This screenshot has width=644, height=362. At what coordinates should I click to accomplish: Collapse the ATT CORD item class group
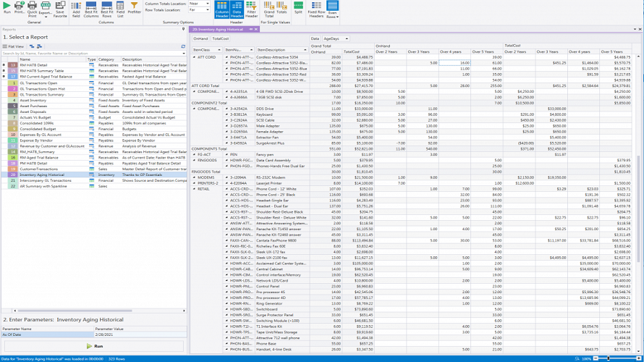194,57
